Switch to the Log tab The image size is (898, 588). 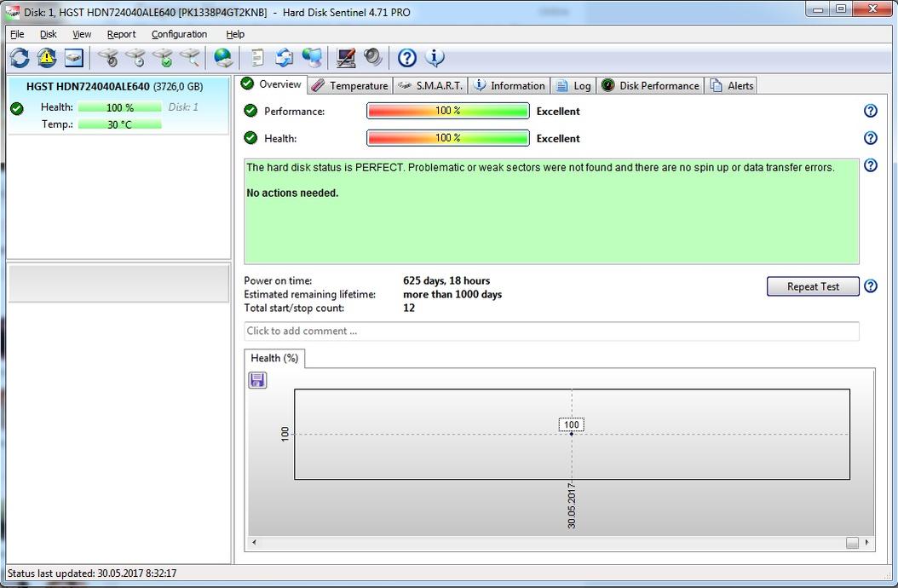tap(573, 85)
